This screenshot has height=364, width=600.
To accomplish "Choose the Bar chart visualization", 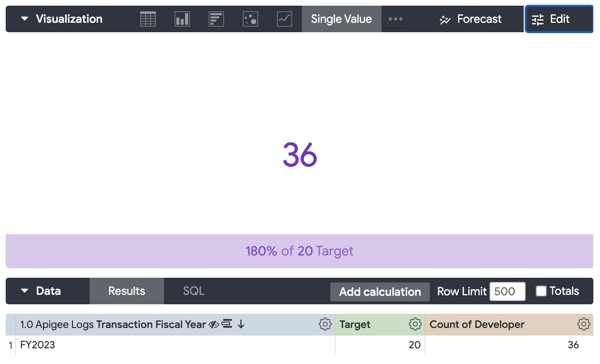I will click(x=216, y=18).
